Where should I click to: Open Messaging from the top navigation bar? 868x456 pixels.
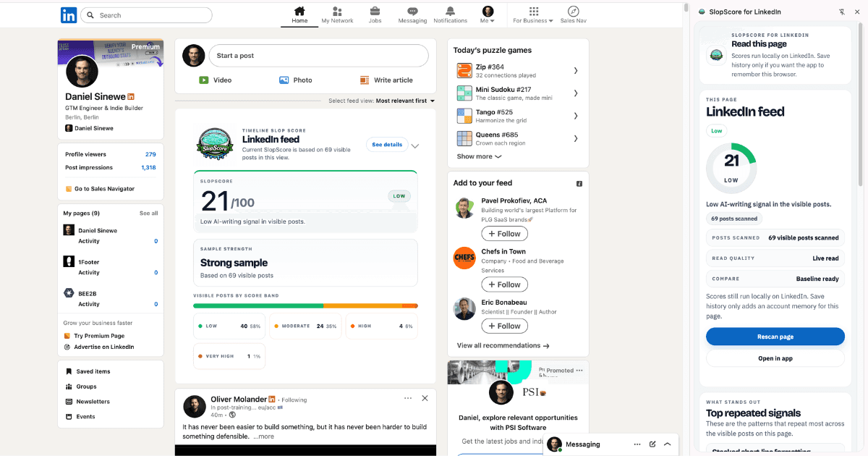(412, 12)
